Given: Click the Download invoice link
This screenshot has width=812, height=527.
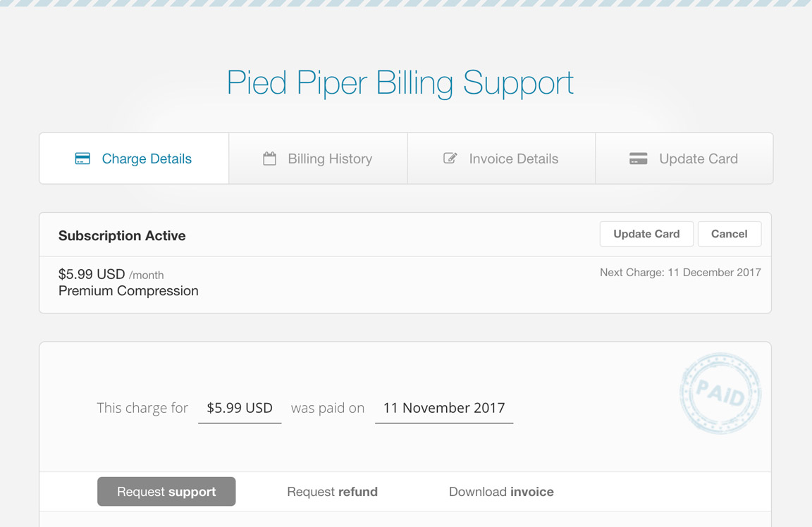Looking at the screenshot, I should point(501,492).
